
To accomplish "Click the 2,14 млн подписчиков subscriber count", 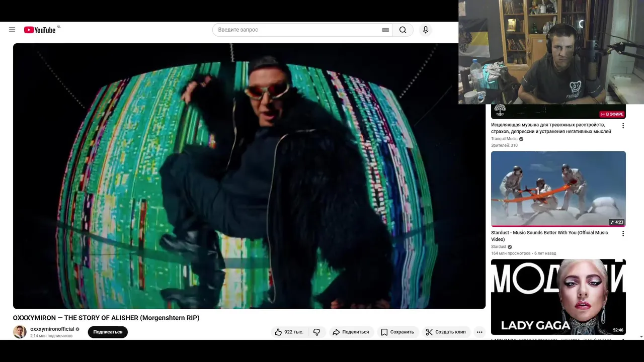I will tap(51, 336).
